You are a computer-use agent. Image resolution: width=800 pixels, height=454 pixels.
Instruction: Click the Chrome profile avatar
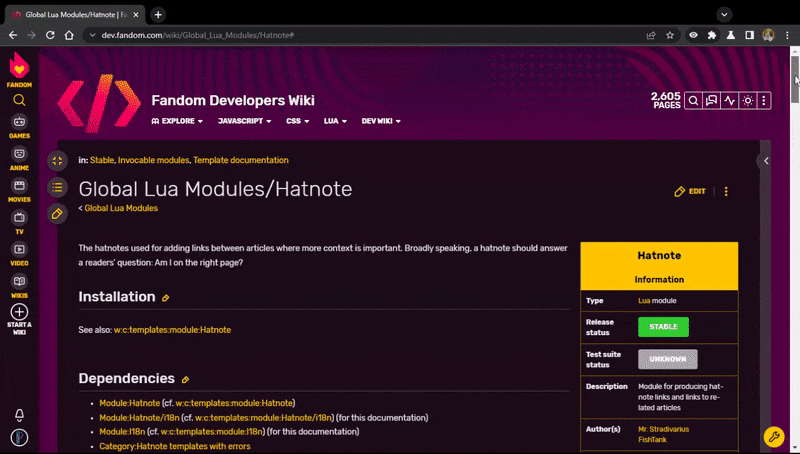coord(768,35)
